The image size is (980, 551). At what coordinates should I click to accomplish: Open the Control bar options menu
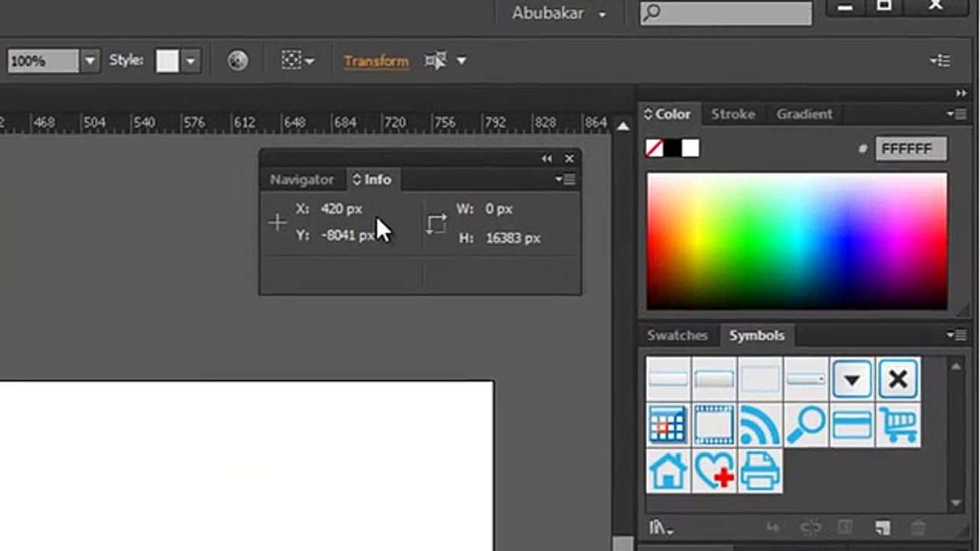tap(940, 60)
